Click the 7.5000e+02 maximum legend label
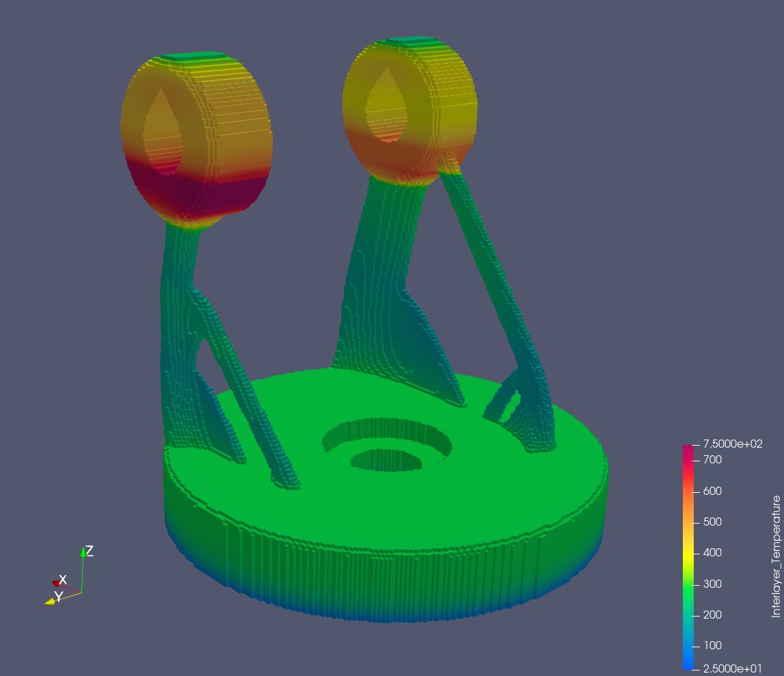Screen dimensions: 784x676 733,444
